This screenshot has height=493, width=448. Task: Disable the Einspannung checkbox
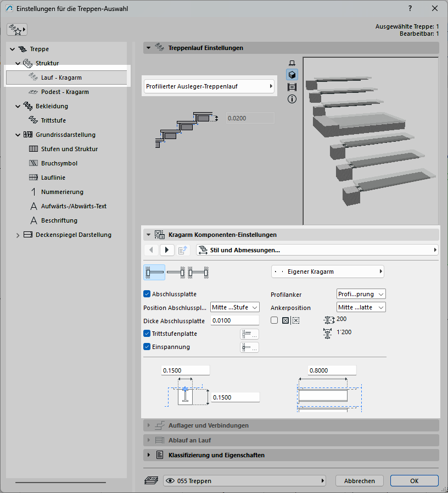(147, 347)
